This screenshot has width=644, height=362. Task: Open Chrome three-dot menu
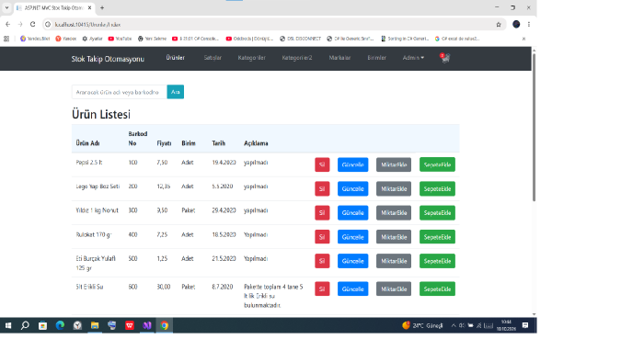click(x=529, y=25)
